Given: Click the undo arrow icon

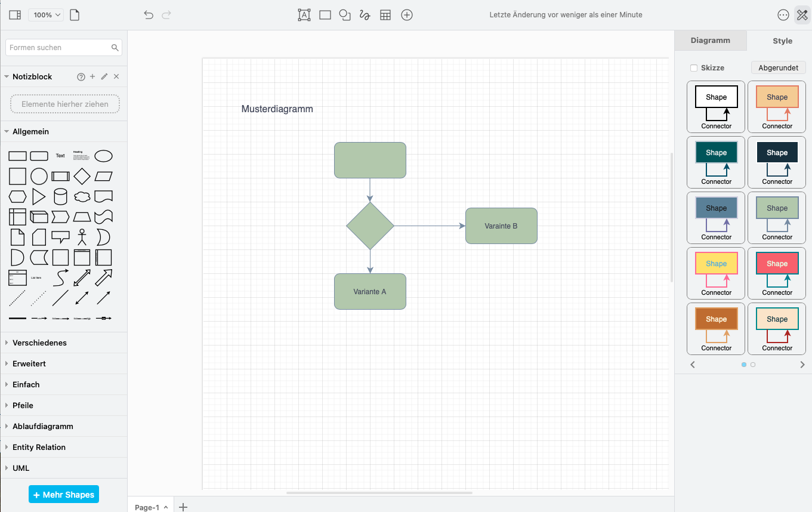Looking at the screenshot, I should pyautogui.click(x=149, y=15).
